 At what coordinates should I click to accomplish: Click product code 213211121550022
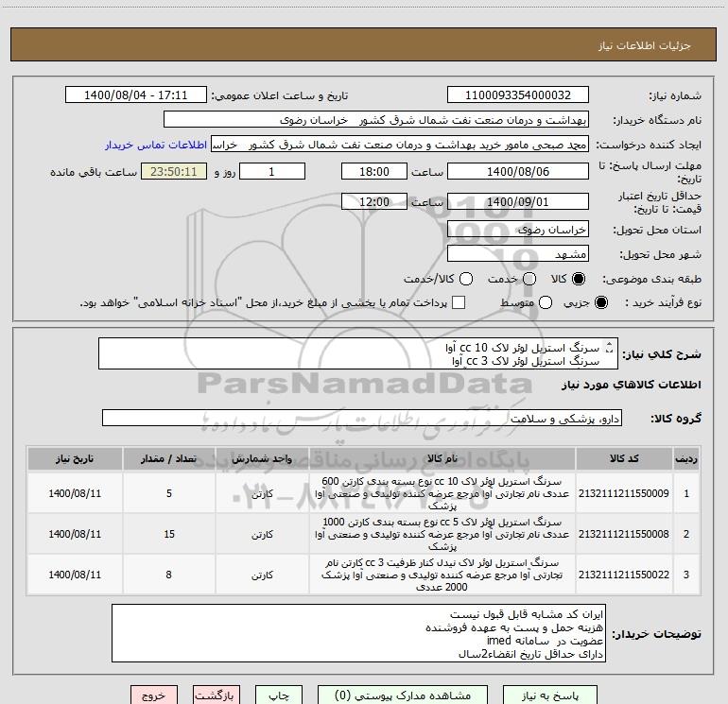click(624, 575)
